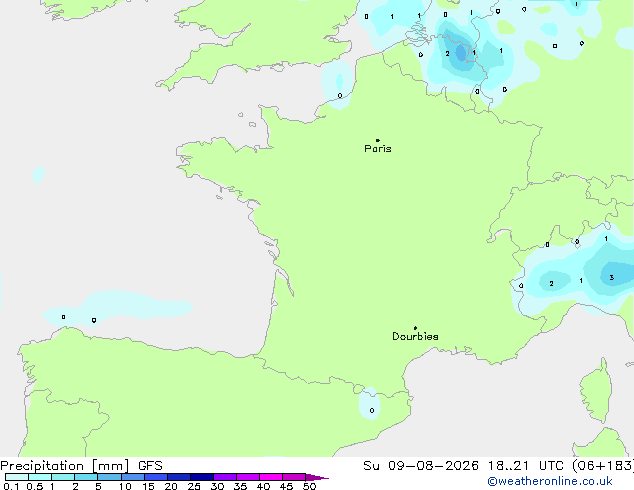
Task: Click the purple arrow tip past 50
Action: point(317,477)
